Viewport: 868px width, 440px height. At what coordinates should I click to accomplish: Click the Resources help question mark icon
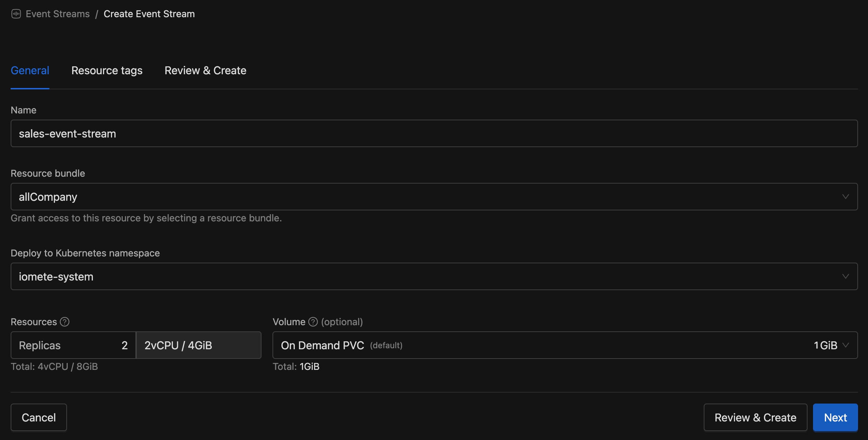65,322
